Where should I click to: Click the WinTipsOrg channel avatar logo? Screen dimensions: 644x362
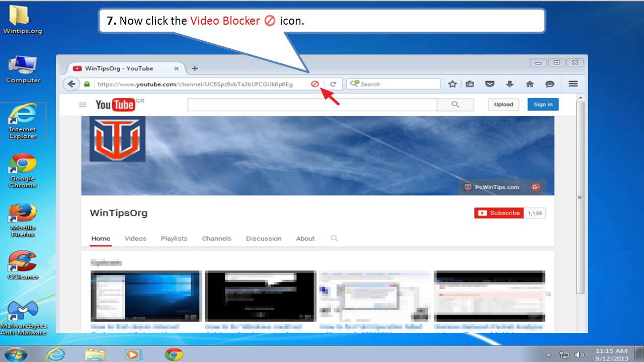coord(117,139)
